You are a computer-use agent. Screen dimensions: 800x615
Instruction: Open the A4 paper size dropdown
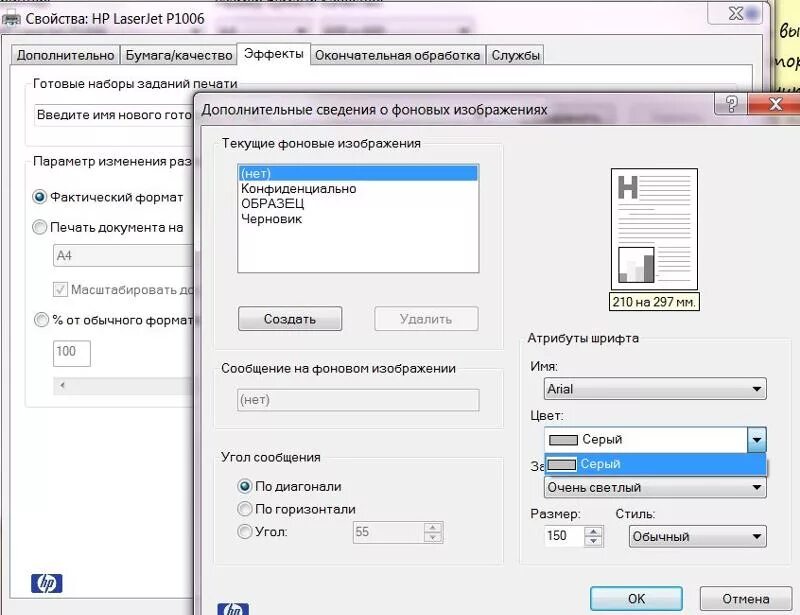coord(123,255)
